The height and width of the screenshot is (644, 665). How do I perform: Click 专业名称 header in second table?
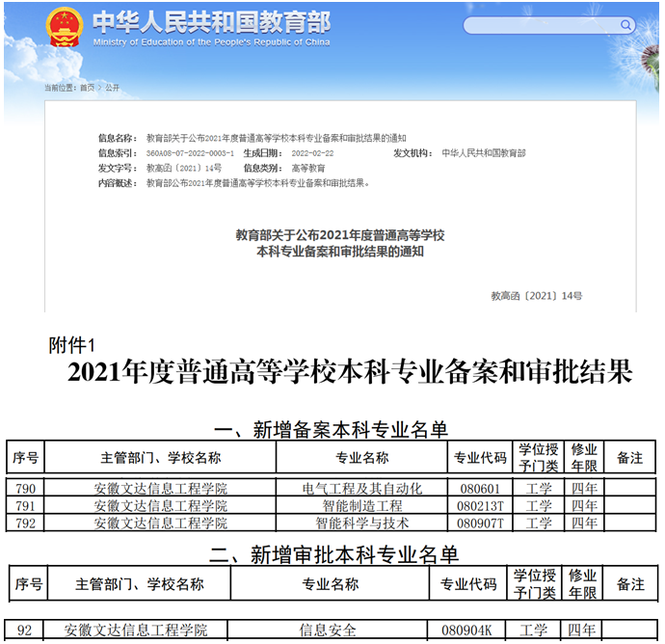(x=330, y=584)
